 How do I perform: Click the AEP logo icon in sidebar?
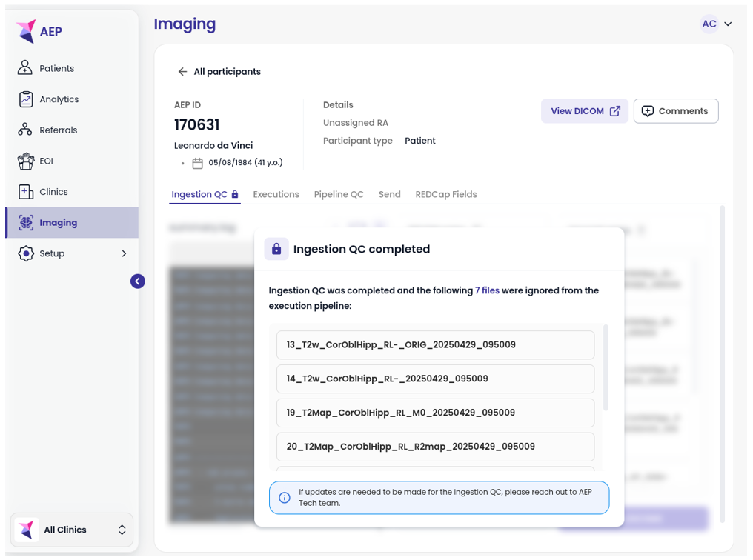coord(27,31)
